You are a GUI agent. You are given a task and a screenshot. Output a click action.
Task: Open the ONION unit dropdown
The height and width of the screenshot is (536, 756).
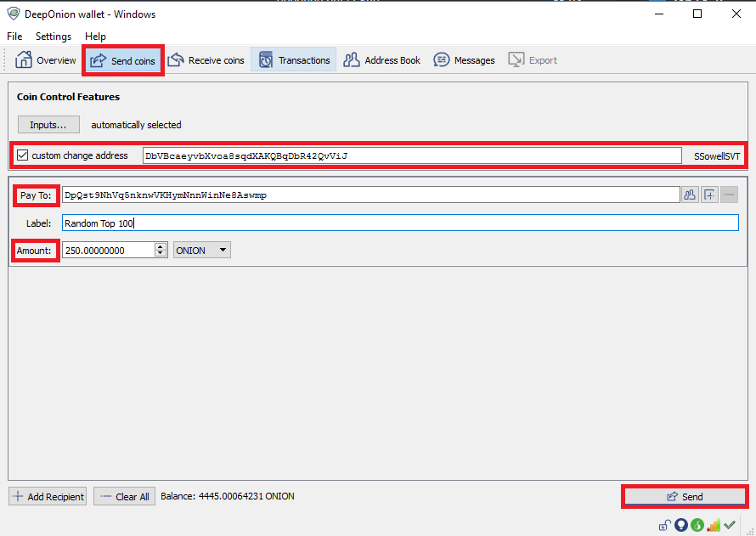tap(202, 251)
